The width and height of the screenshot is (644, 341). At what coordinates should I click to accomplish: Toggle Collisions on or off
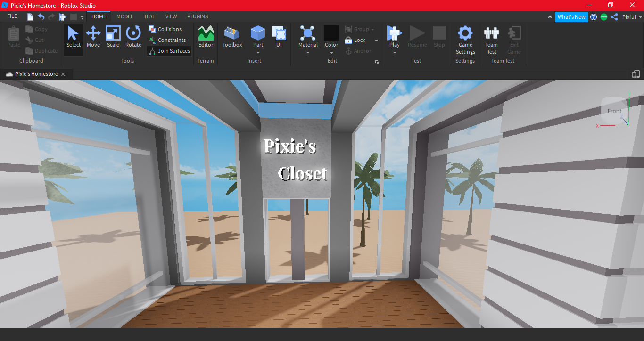[x=165, y=29]
